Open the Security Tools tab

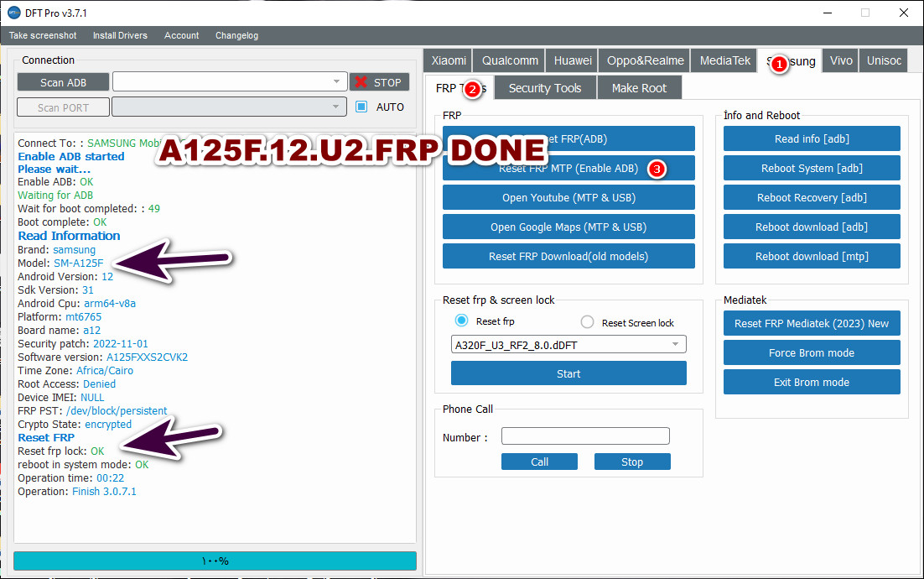click(545, 87)
